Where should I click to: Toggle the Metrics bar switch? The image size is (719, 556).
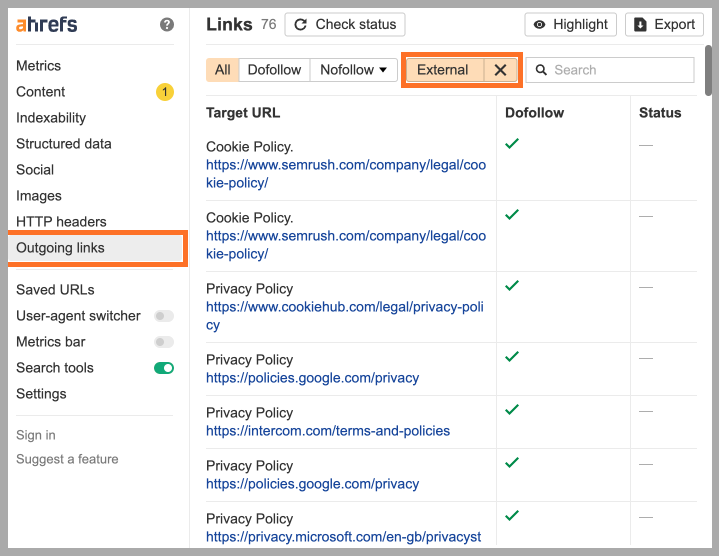click(164, 342)
